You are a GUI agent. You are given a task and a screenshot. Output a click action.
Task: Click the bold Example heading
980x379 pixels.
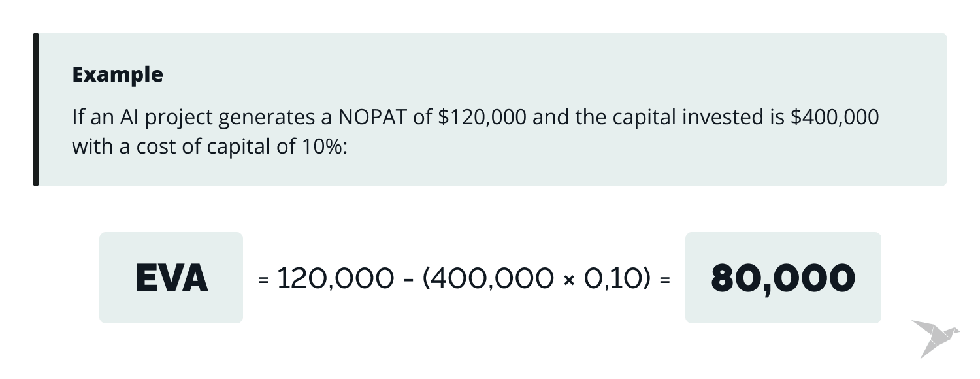(118, 74)
